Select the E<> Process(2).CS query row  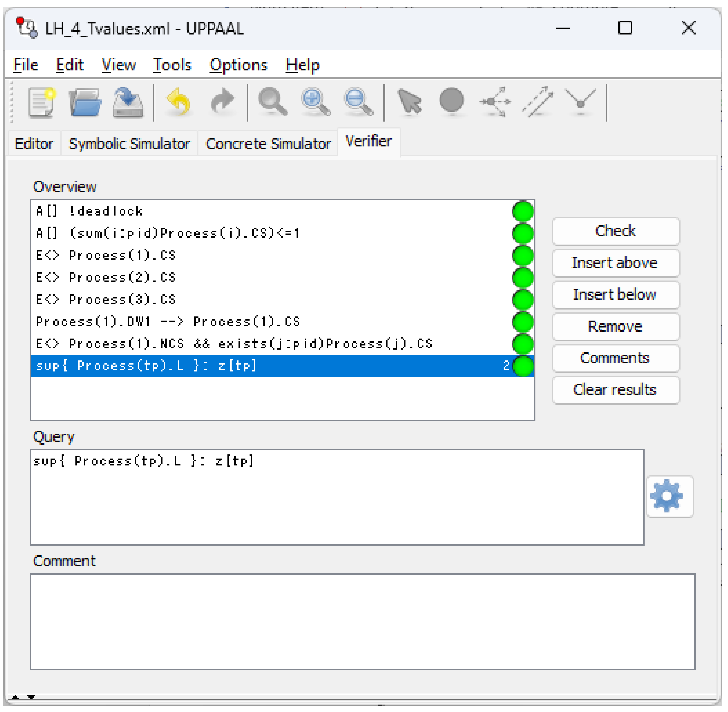(x=106, y=278)
